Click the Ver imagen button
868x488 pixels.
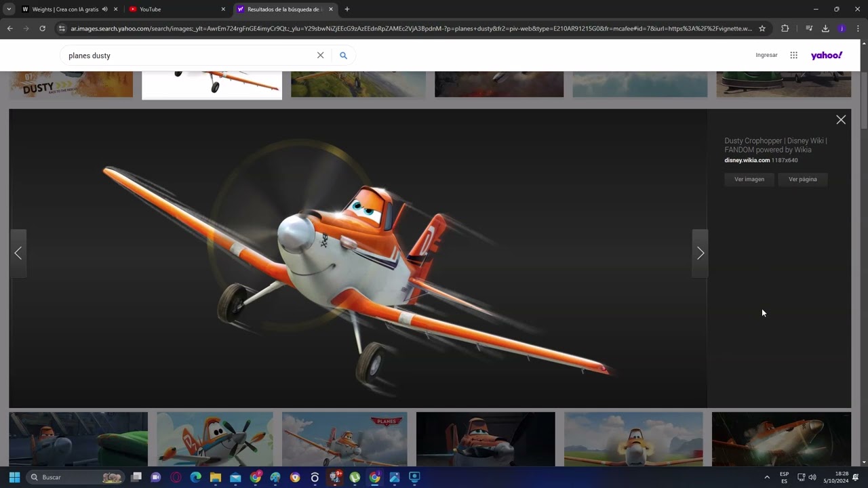coord(749,180)
